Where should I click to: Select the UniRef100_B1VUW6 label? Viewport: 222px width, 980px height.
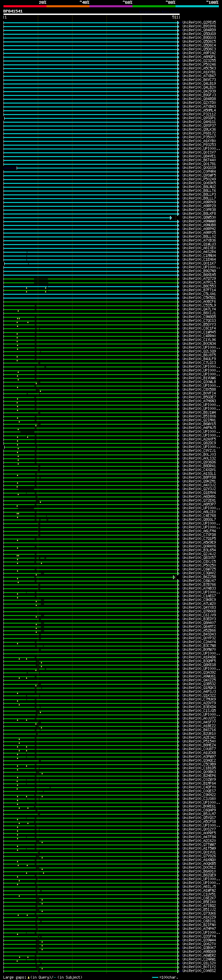click(x=199, y=378)
